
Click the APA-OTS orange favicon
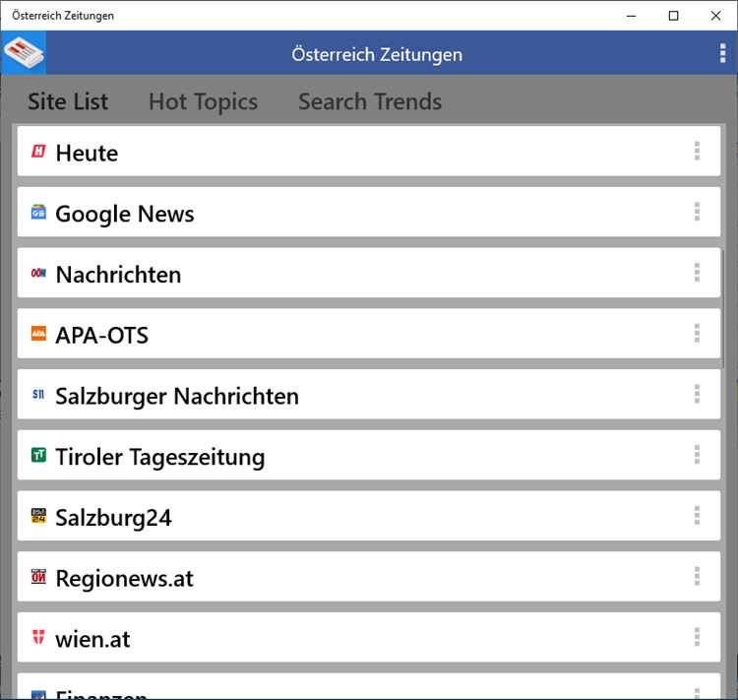(38, 334)
